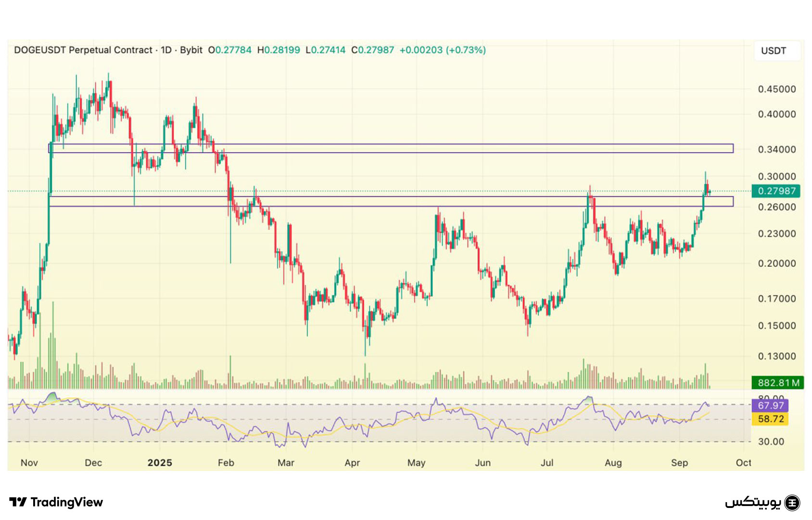Click the May label on time axis
The image size is (812, 520).
pyautogui.click(x=416, y=463)
